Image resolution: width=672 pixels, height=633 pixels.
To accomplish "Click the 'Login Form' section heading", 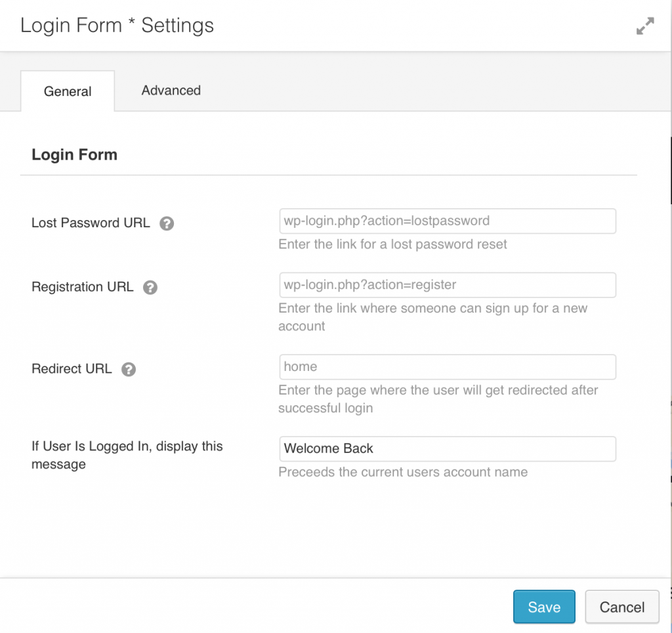I will [x=74, y=154].
